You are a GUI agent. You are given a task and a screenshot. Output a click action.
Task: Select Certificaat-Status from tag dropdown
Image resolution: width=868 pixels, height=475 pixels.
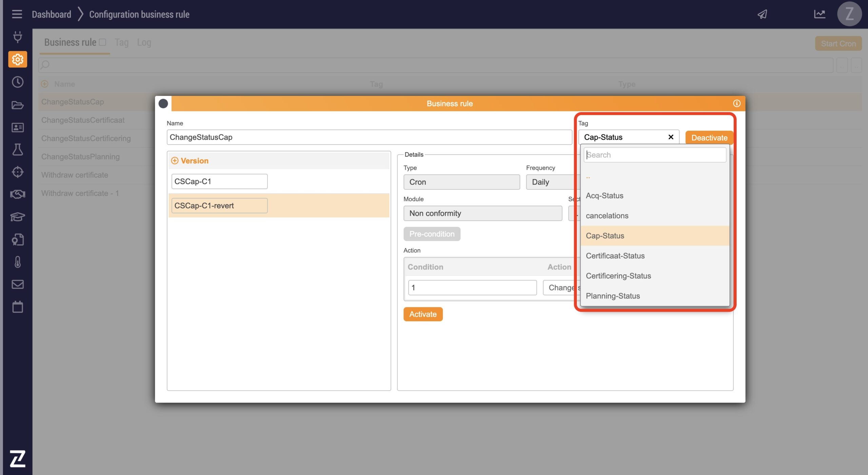(x=615, y=256)
